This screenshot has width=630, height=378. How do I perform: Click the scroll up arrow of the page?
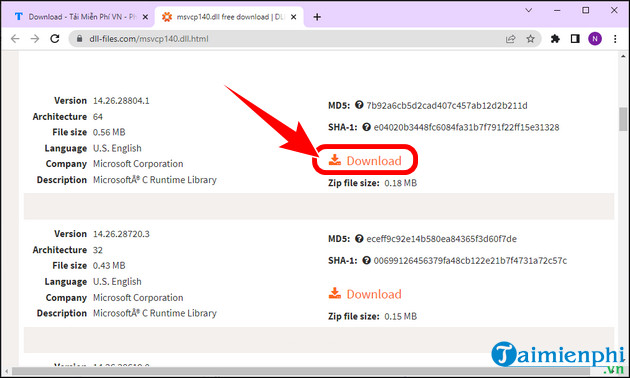pyautogui.click(x=623, y=57)
